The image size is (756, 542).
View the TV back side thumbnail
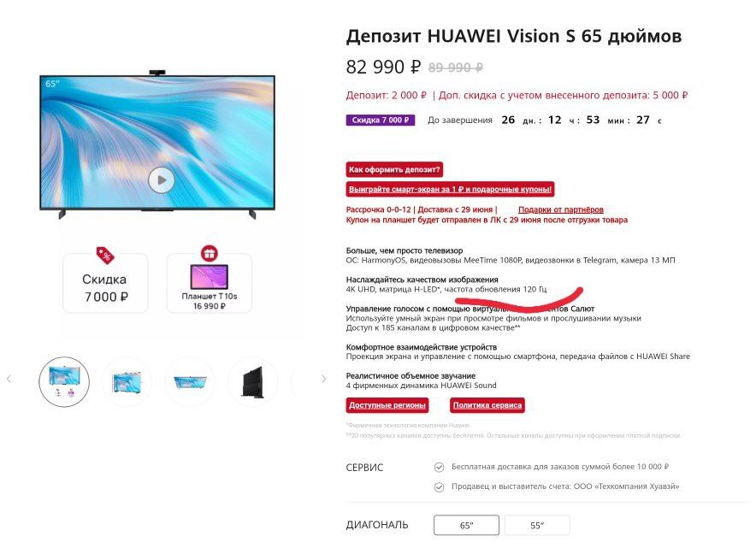click(252, 381)
